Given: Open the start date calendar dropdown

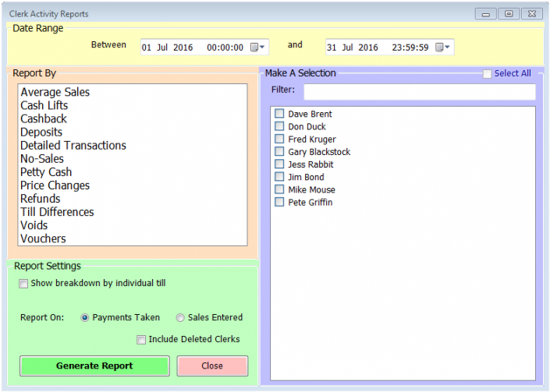Looking at the screenshot, I should pos(257,48).
